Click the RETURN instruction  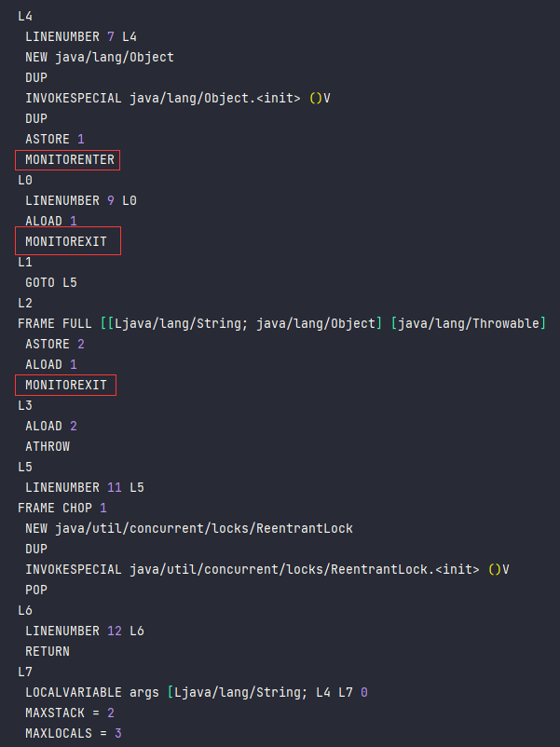pos(48,651)
